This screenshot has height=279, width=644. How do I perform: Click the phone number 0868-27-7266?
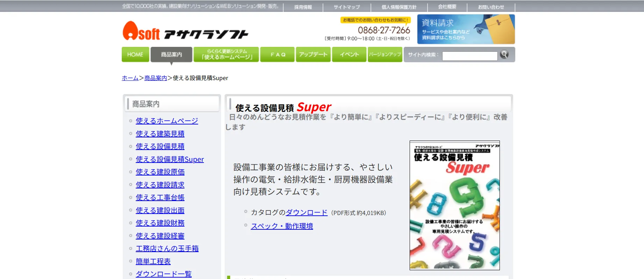pyautogui.click(x=384, y=30)
